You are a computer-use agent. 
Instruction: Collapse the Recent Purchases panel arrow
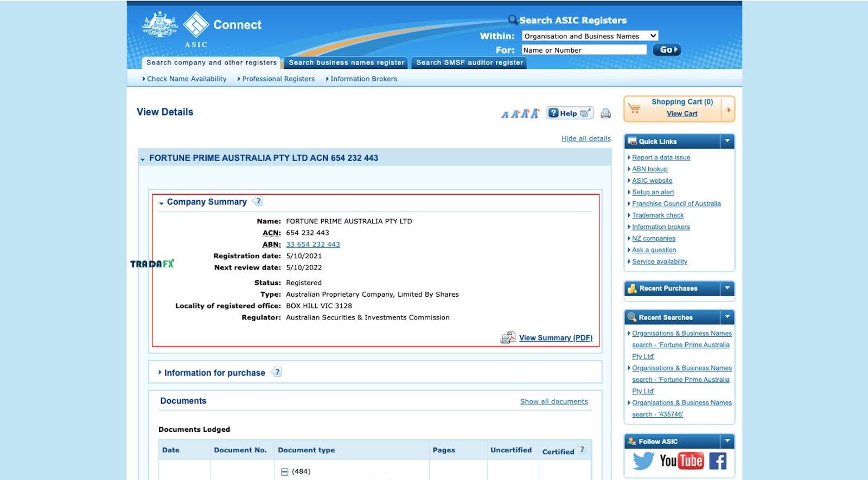pos(727,289)
